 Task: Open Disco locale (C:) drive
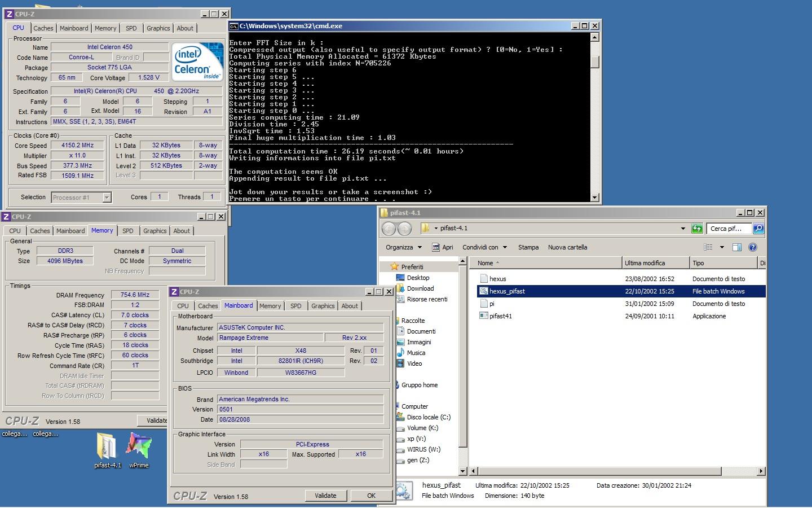pyautogui.click(x=429, y=417)
